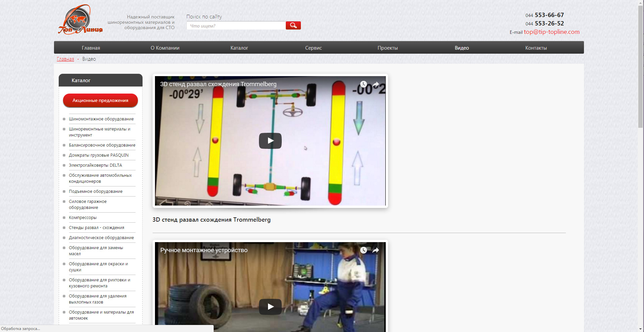Click in the site search field
The height and width of the screenshot is (332, 644).
236,25
